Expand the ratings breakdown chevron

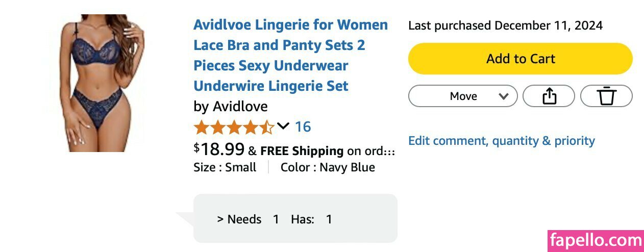click(283, 125)
